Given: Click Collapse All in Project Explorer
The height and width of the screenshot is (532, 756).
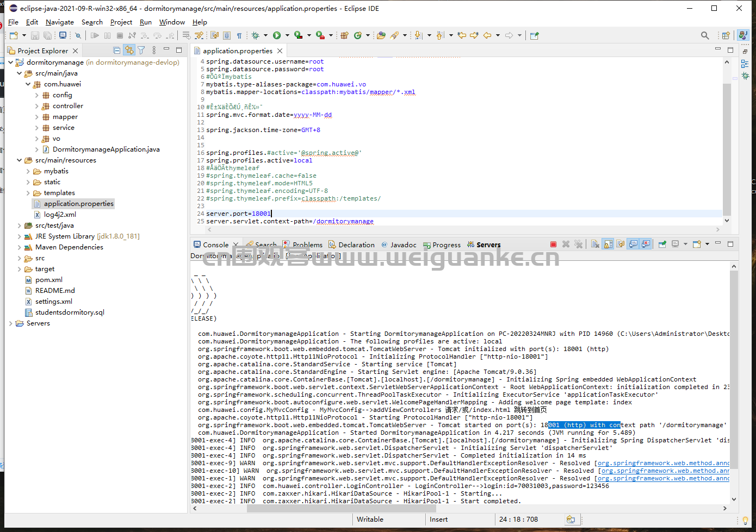Looking at the screenshot, I should coord(116,50).
